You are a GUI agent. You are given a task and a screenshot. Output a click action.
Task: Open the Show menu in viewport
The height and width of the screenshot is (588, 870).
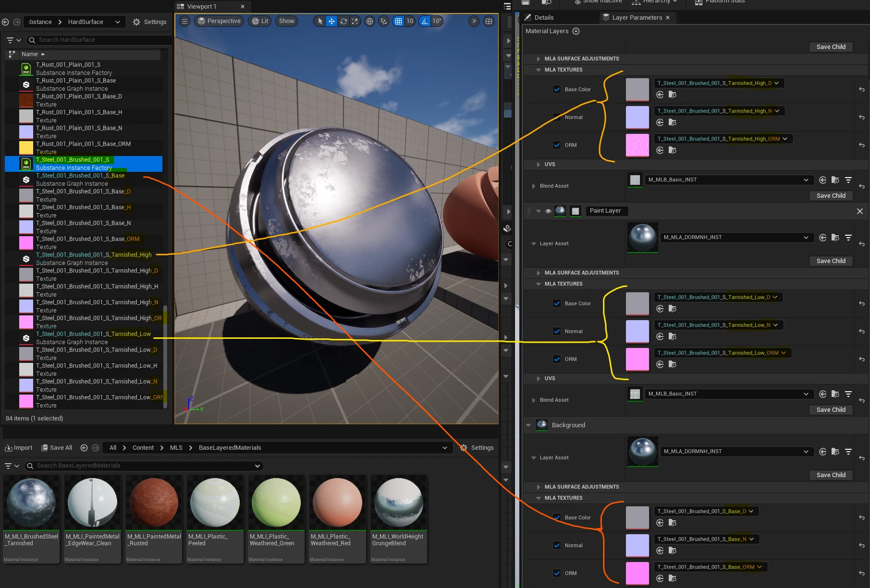(x=287, y=21)
